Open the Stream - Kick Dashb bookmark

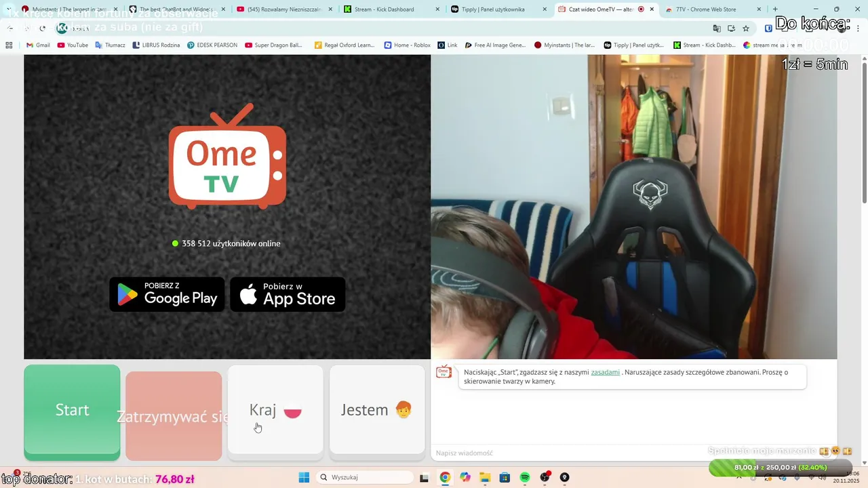pos(705,45)
